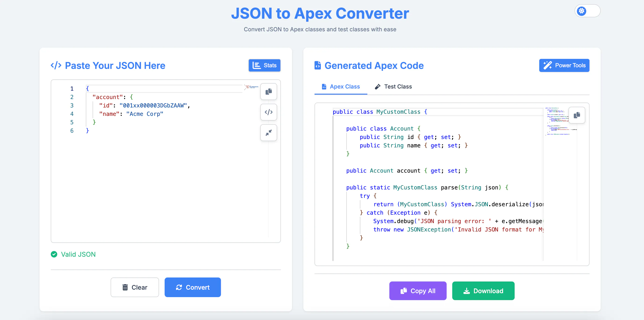This screenshot has width=644, height=320.
Task: Click the "catch (Exception e)" line
Action: point(398,213)
